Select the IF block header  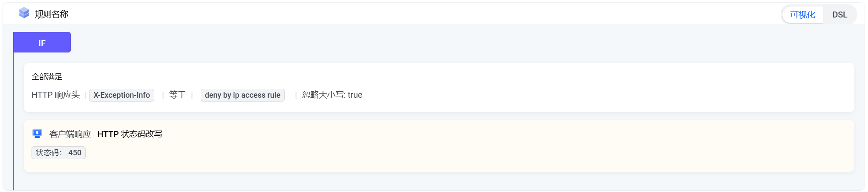click(x=42, y=43)
